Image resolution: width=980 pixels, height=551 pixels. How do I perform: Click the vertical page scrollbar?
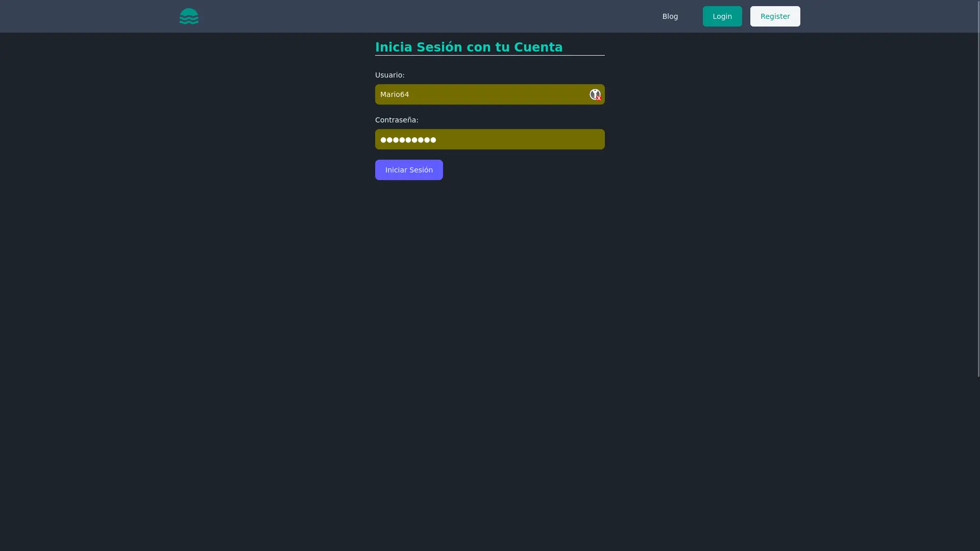tap(978, 189)
